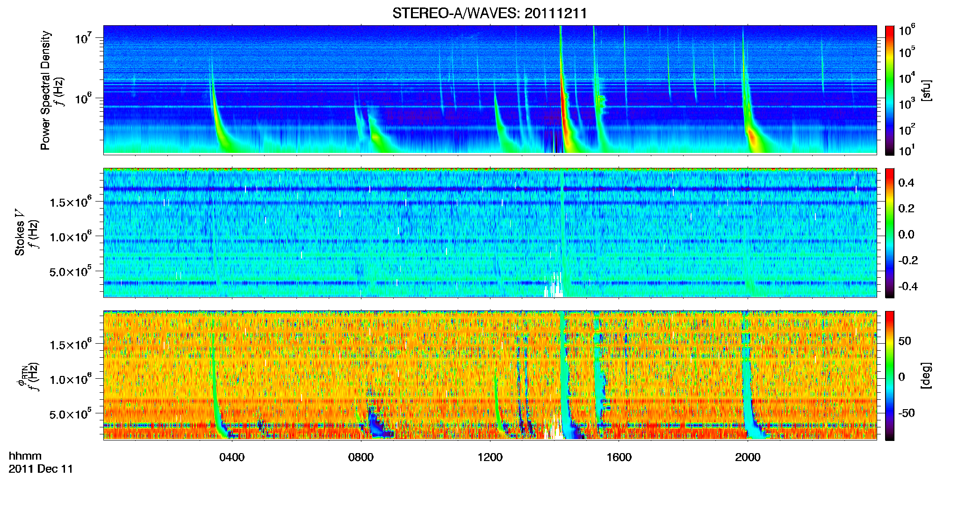The image size is (980, 505).
Task: Click the 2011 Dec 11 date label
Action: point(41,469)
